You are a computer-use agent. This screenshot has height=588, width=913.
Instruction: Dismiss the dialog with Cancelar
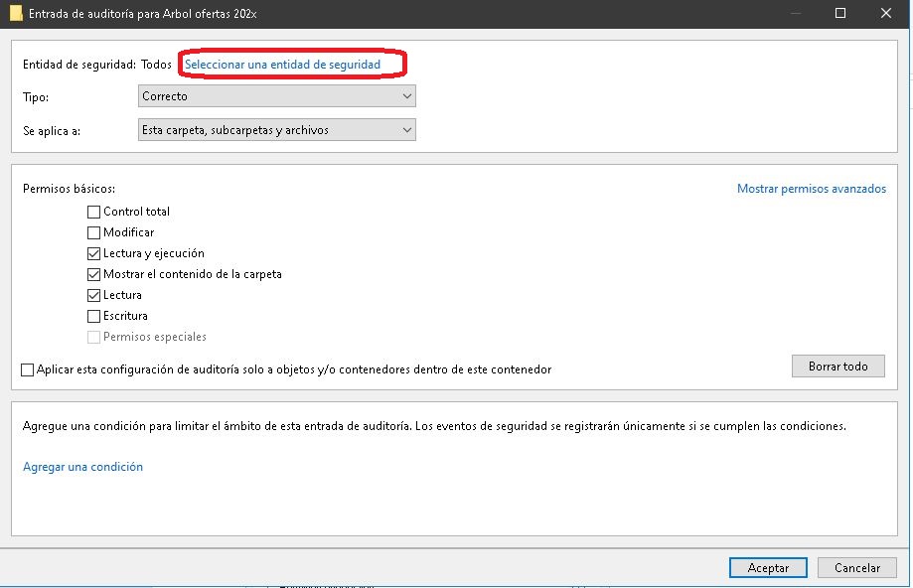(x=856, y=568)
